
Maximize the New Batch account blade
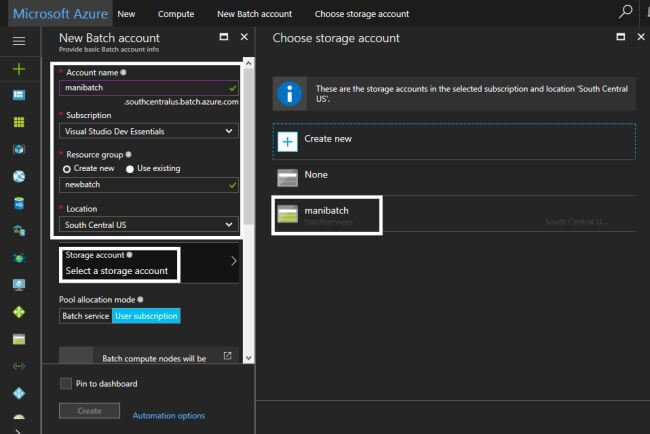point(224,37)
